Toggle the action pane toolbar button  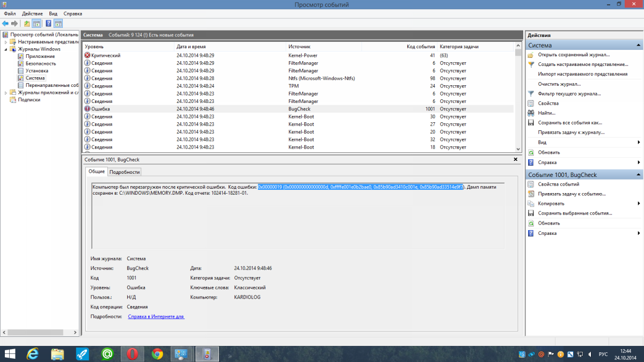click(58, 24)
